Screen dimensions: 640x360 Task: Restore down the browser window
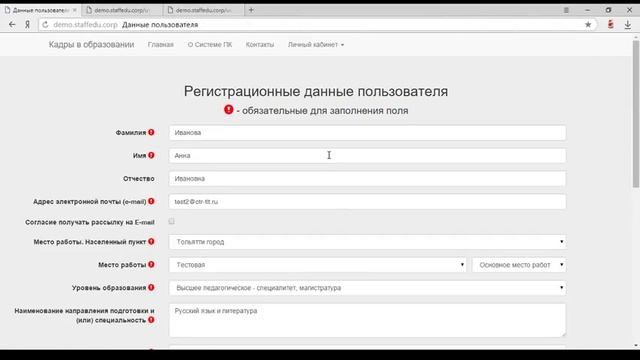pos(608,10)
